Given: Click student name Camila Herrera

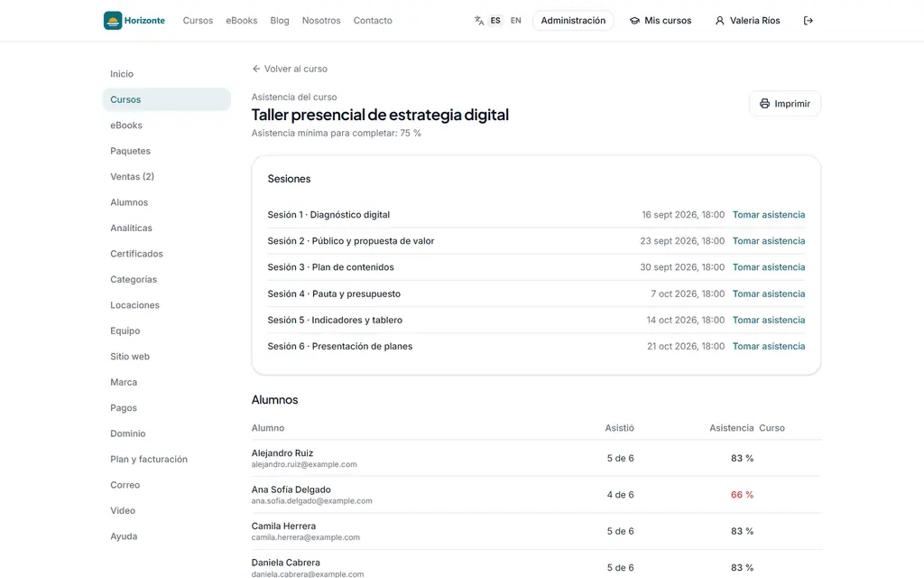Looking at the screenshot, I should click(x=283, y=527).
